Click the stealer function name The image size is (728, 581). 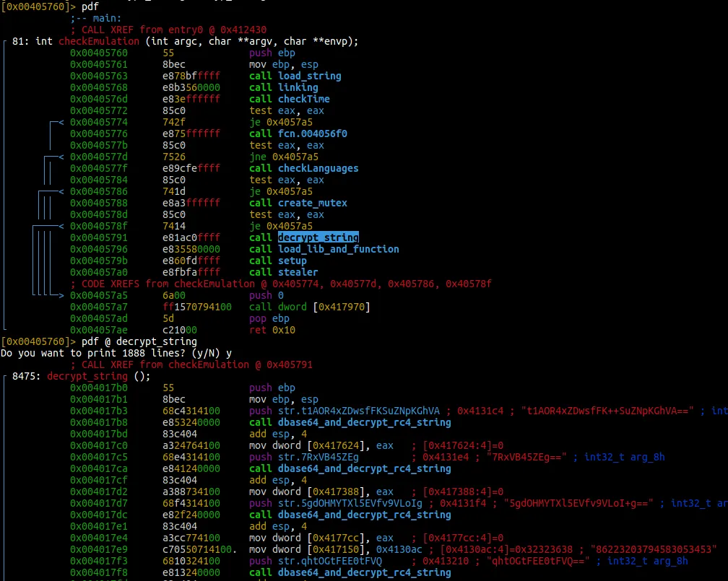click(x=298, y=272)
